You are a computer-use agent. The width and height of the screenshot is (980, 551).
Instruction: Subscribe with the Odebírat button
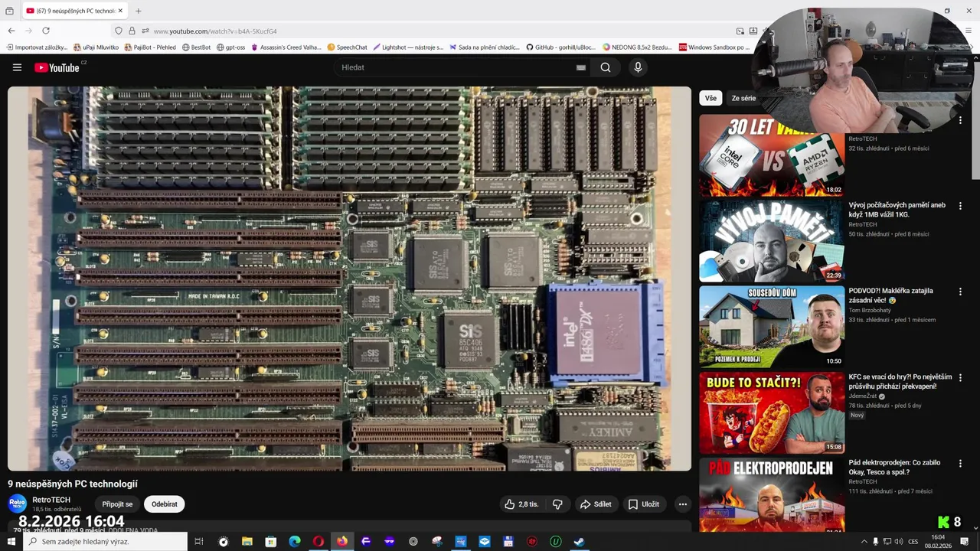point(165,504)
